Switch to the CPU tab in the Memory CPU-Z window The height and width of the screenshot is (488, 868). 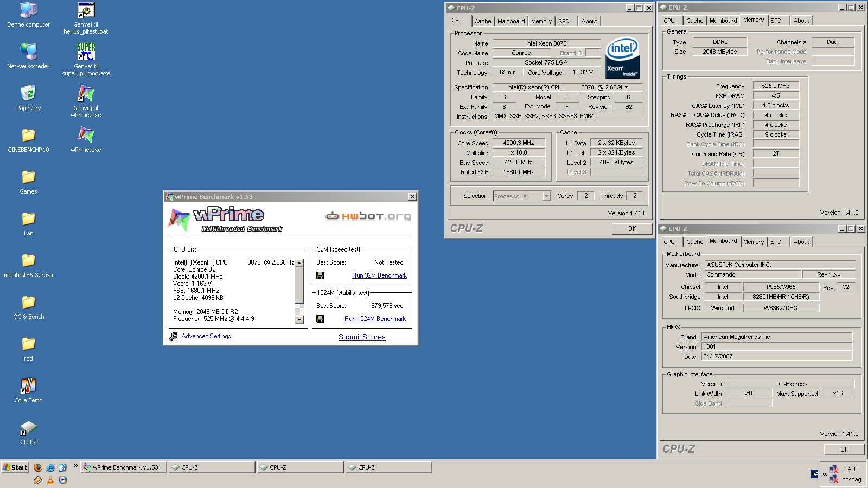(669, 21)
